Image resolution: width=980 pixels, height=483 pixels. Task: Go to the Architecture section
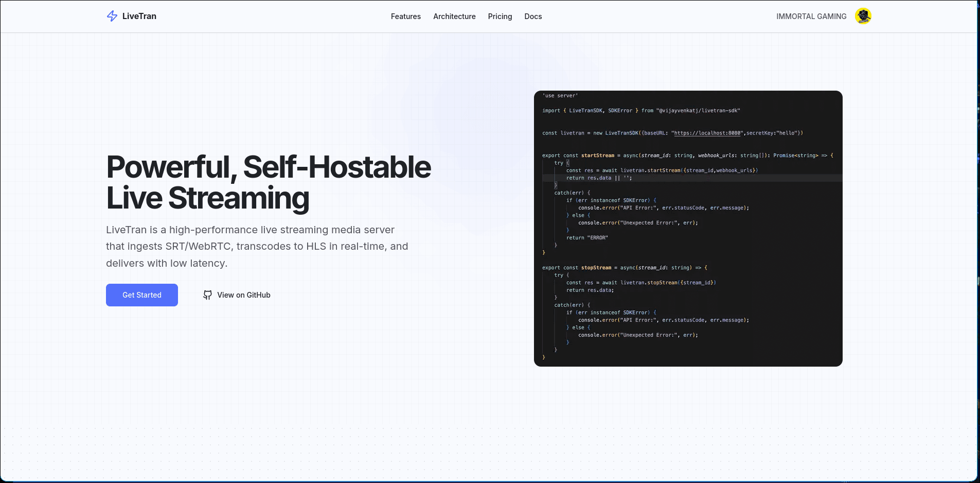(x=454, y=16)
